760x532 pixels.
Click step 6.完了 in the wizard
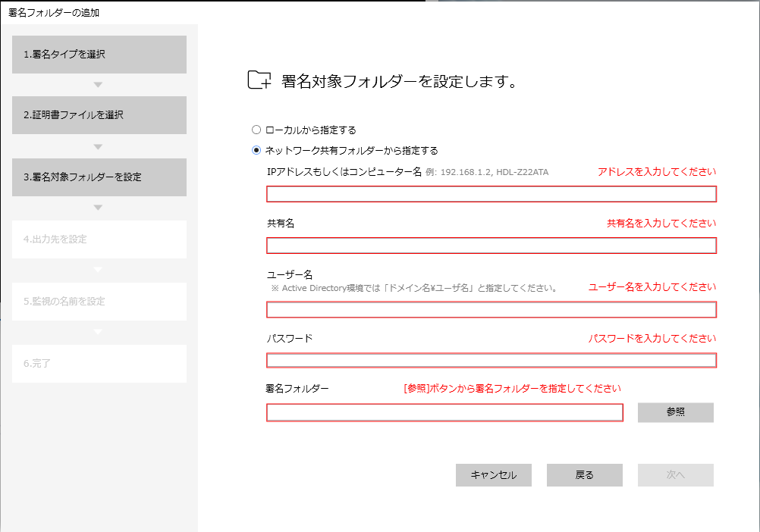99,364
